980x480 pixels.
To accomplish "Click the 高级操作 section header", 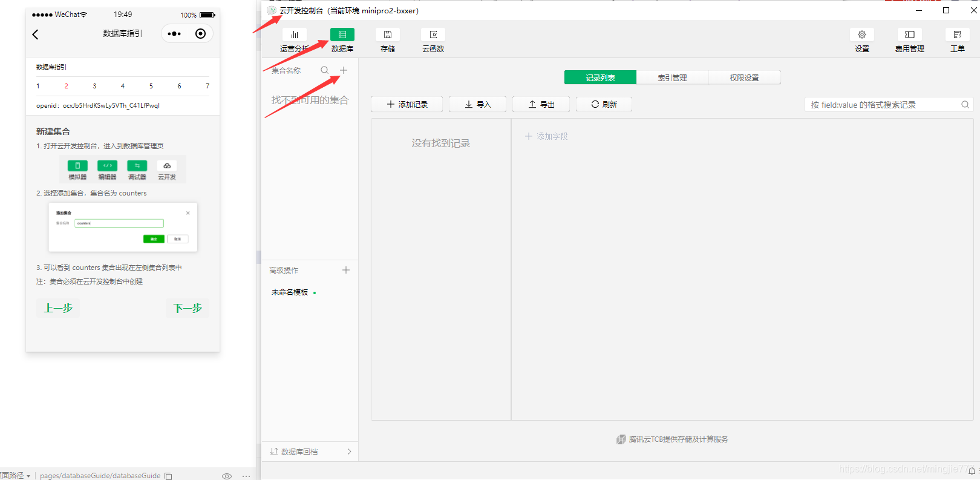I will click(284, 271).
